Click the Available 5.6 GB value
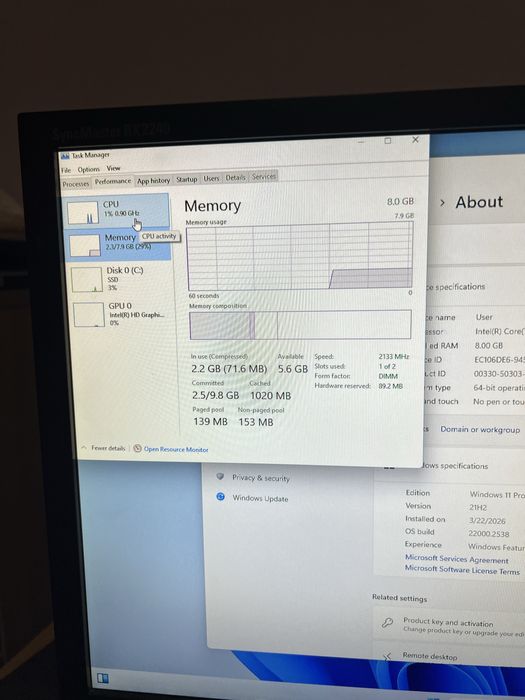 coord(293,369)
